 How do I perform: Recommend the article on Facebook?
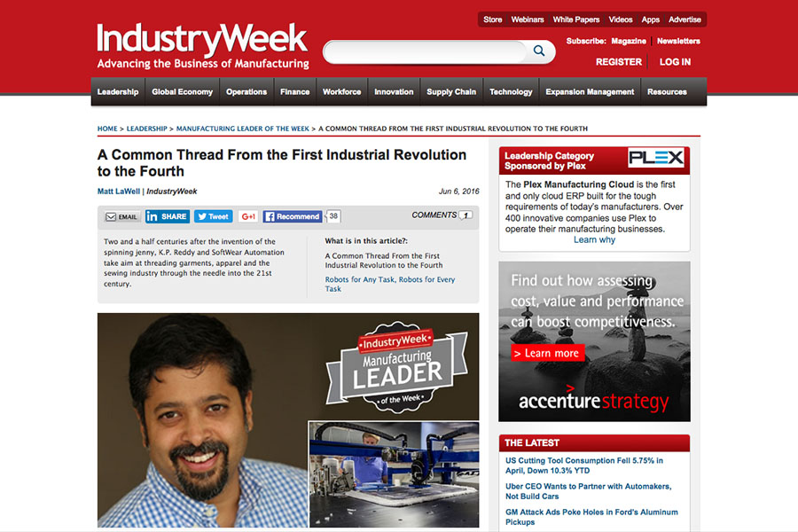[292, 215]
